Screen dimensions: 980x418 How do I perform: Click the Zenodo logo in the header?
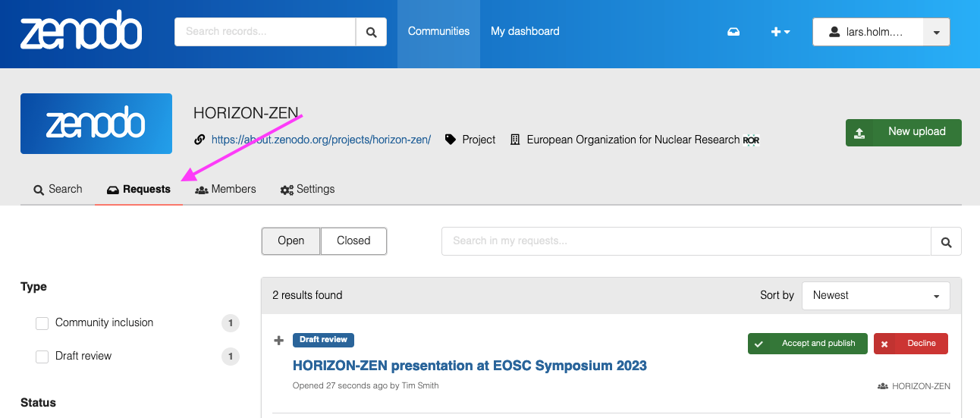[80, 33]
